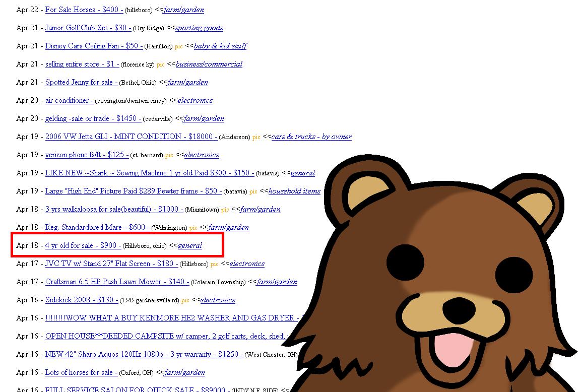Viewport: 579px width, 392px height.
Task: Click the pic tag on Pewter frame row
Action: (x=253, y=191)
